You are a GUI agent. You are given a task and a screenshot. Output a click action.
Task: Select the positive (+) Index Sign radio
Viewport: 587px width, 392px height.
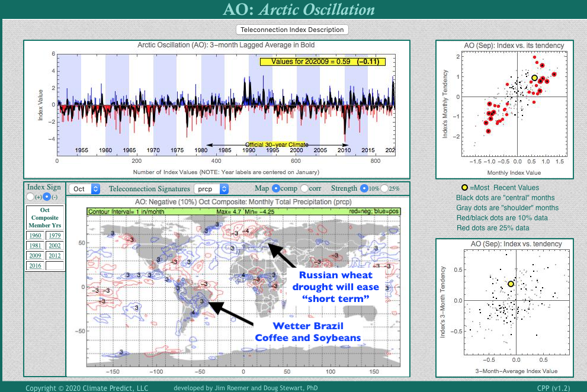tap(30, 197)
